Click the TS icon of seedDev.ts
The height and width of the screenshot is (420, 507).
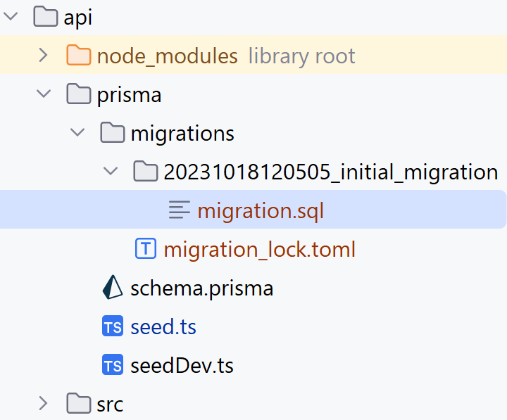click(x=113, y=364)
